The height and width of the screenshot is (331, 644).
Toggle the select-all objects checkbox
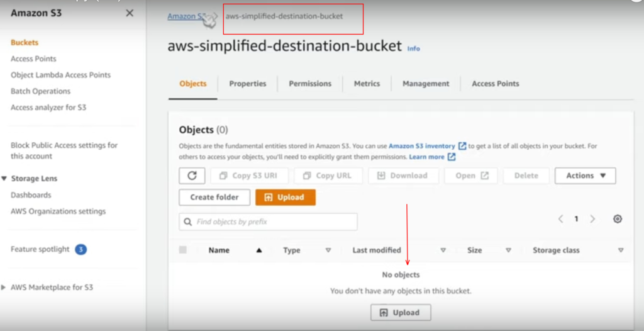(x=183, y=250)
